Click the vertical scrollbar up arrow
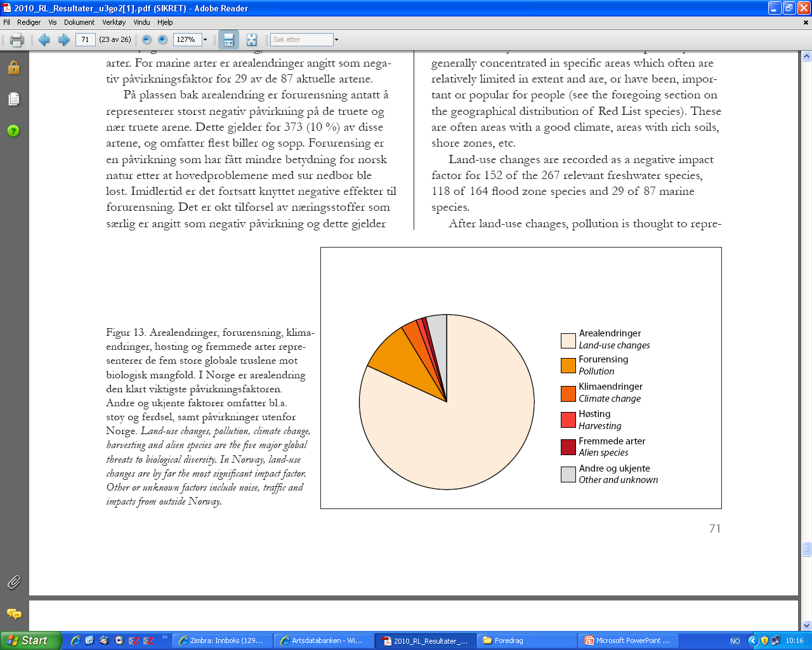The height and width of the screenshot is (650, 812). coord(806,56)
